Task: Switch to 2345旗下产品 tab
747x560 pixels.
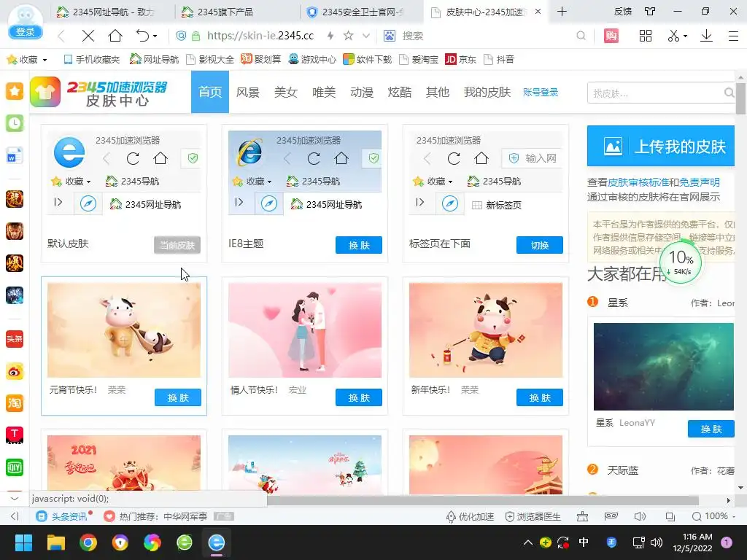Action: 237,12
